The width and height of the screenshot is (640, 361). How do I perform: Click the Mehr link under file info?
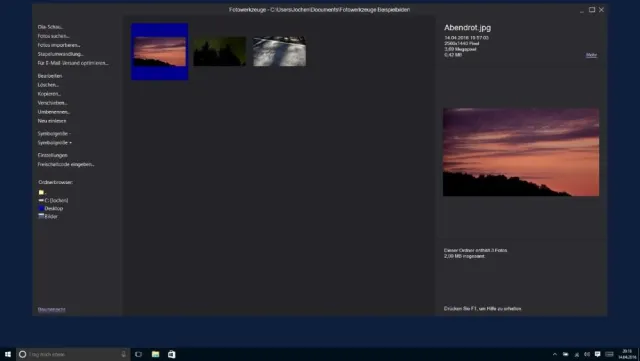pos(591,55)
